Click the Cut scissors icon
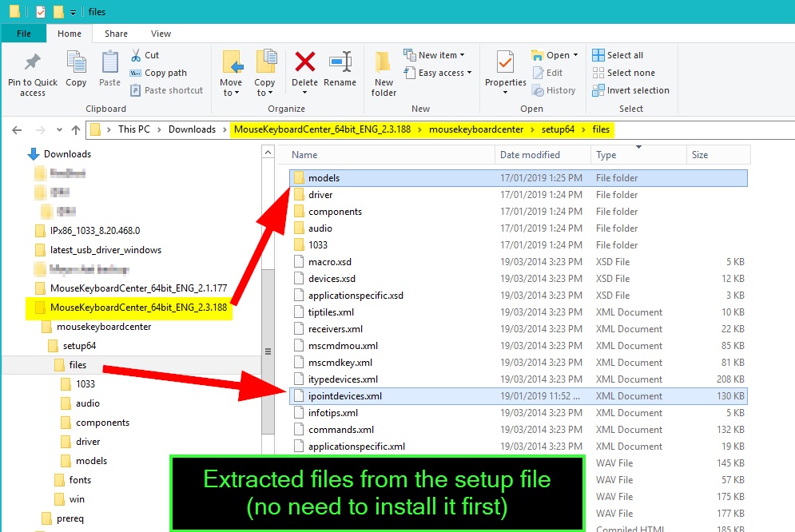795x532 pixels. click(136, 55)
